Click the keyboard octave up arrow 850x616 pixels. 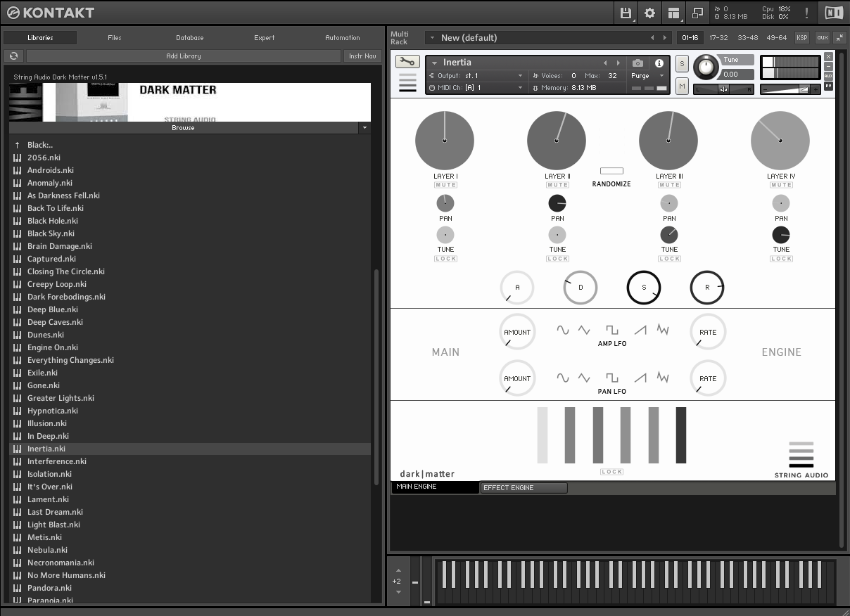tap(398, 570)
